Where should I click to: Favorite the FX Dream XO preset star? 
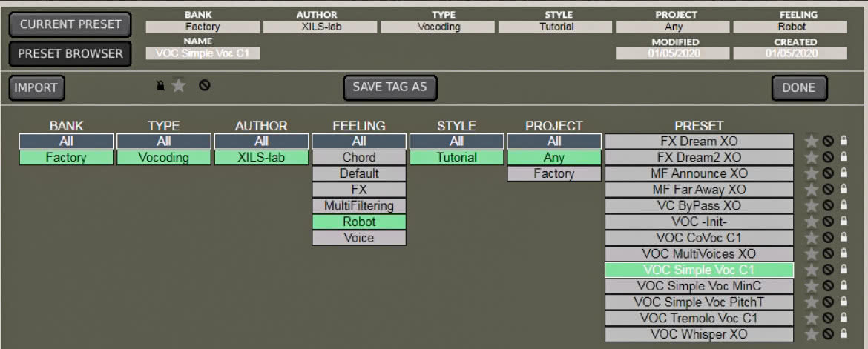click(812, 142)
